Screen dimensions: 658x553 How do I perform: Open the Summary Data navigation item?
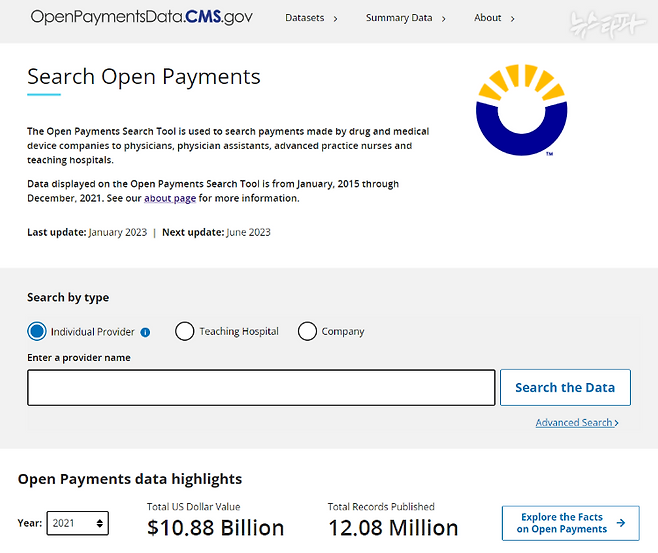click(x=399, y=18)
